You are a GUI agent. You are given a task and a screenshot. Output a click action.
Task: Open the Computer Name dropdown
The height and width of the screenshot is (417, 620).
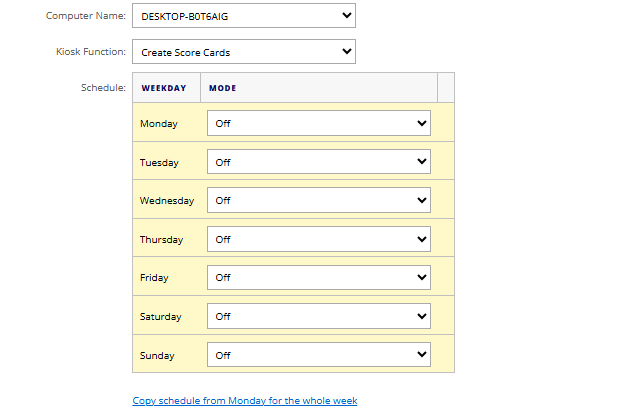click(x=244, y=15)
